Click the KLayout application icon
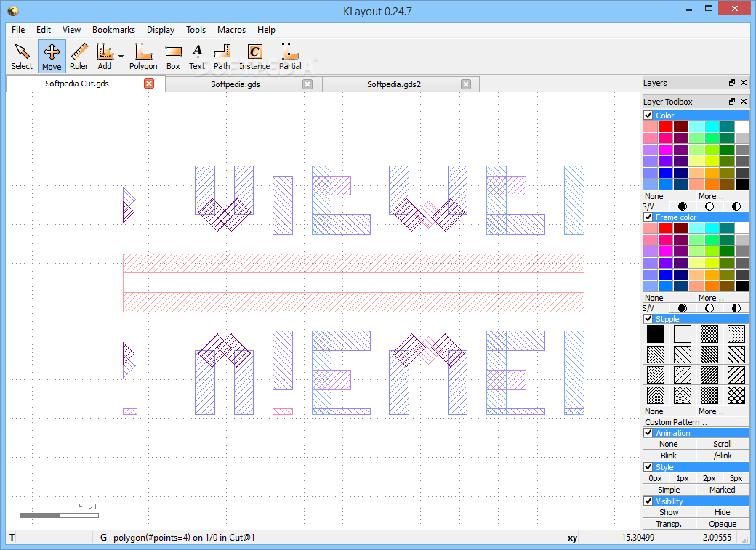Viewport: 756px width, 550px height. pos(13,11)
